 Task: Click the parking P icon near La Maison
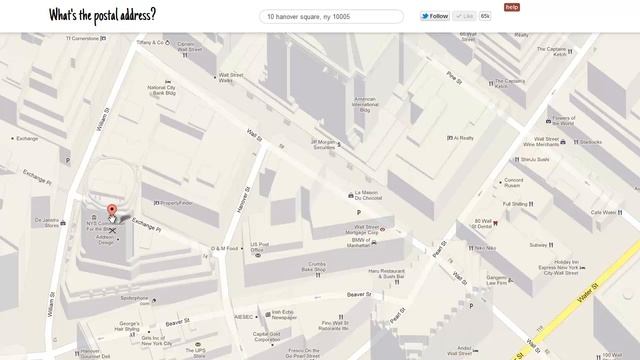359,212
